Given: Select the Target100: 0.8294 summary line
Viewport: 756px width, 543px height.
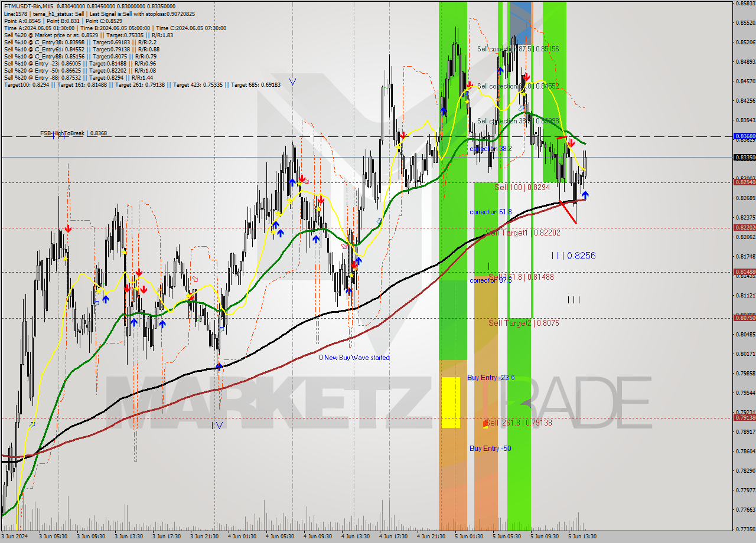Looking at the screenshot, I should [x=142, y=84].
